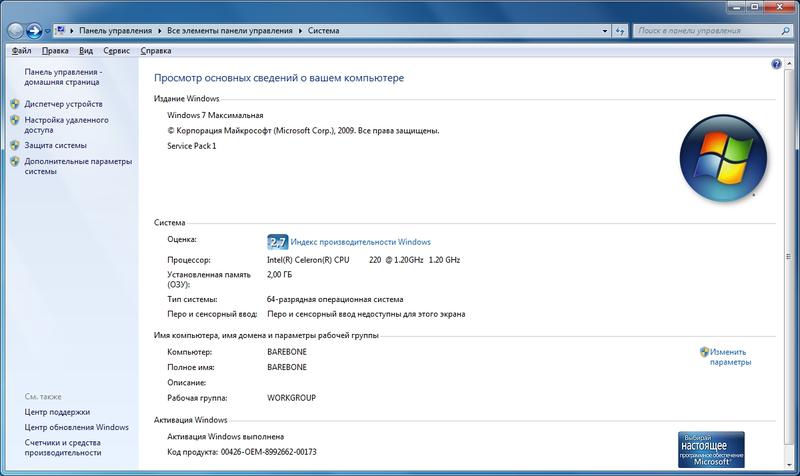Click 'Система' breadcrumb in address bar

(x=323, y=31)
